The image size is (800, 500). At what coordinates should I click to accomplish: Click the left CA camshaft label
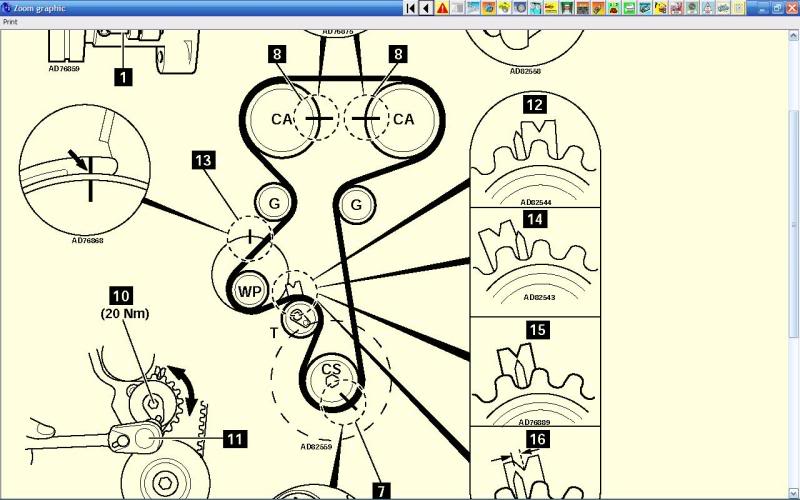[282, 119]
